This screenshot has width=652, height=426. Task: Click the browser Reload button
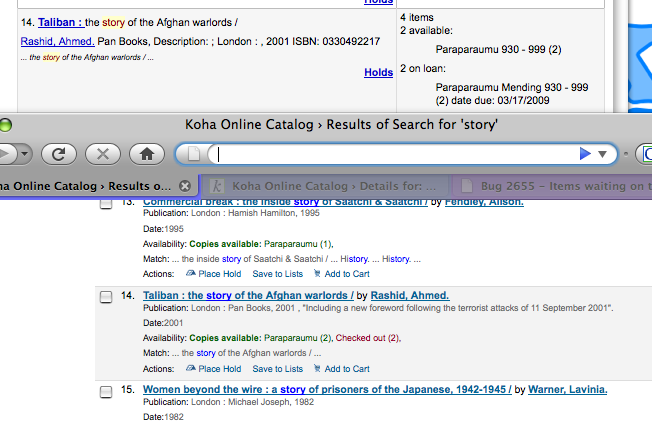pyautogui.click(x=59, y=154)
